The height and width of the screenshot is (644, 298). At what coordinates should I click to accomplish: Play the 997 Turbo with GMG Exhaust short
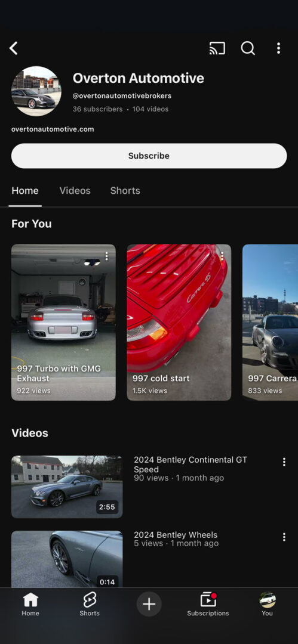[63, 323]
